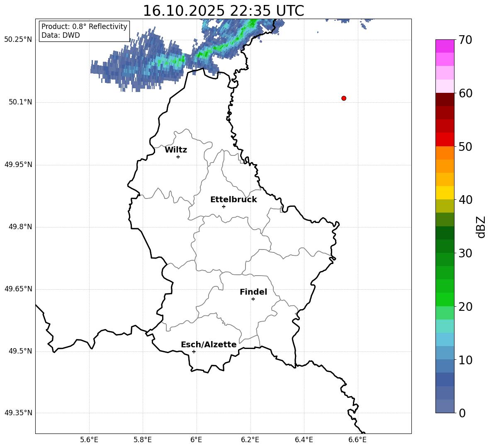Click the Wiltz city label
Viewport: 491px width, 448px height.
click(176, 150)
